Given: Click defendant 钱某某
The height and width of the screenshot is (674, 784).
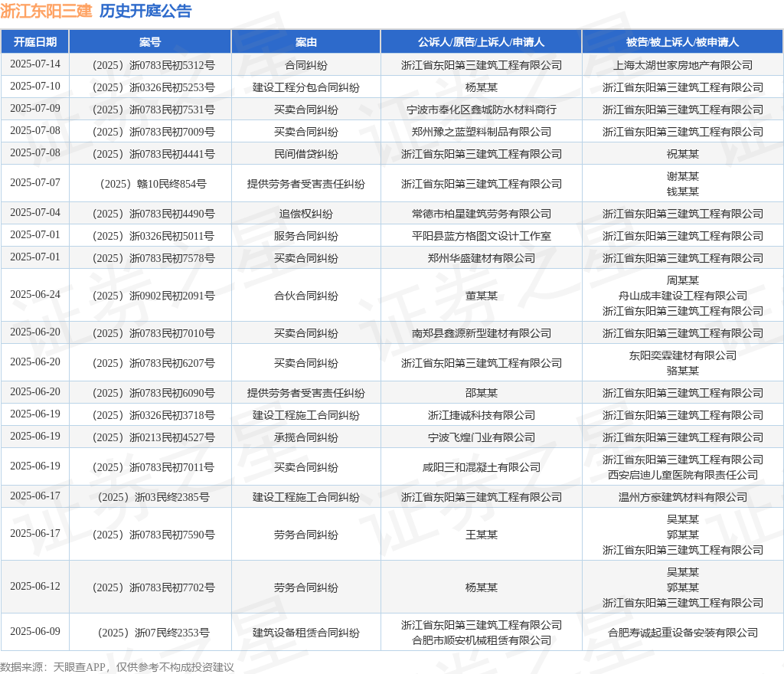Looking at the screenshot, I should (682, 191).
